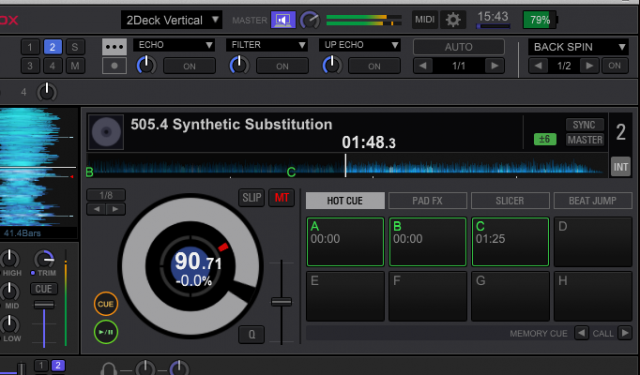Click the headphone CUE button in mixer
The height and width of the screenshot is (375, 640).
[44, 289]
